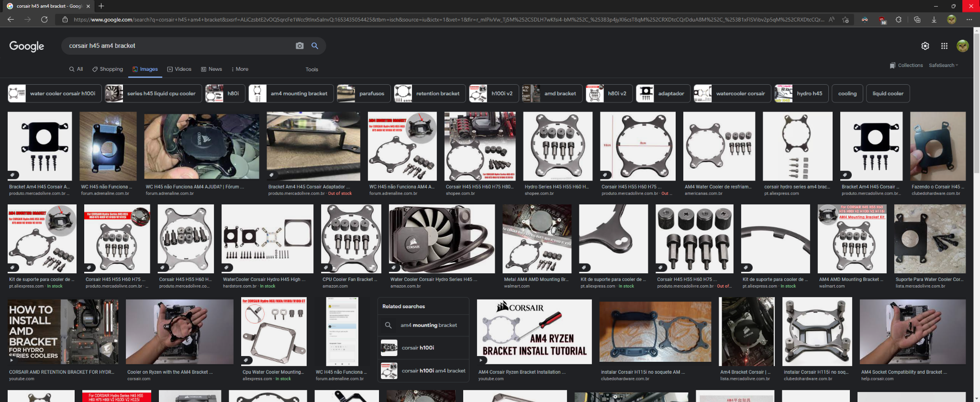Open the Collections bookmark link
Viewport: 980px width, 402px height.
coord(906,66)
